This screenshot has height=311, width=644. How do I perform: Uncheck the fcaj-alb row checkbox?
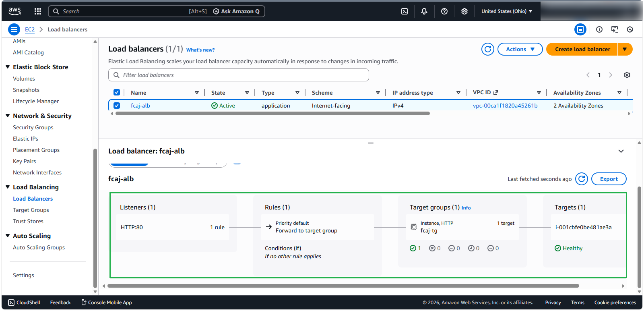(x=117, y=106)
